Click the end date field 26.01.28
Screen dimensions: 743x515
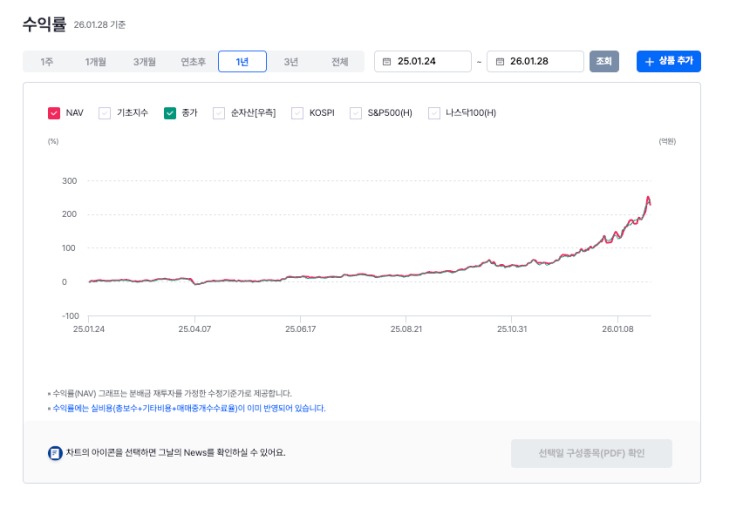point(535,61)
